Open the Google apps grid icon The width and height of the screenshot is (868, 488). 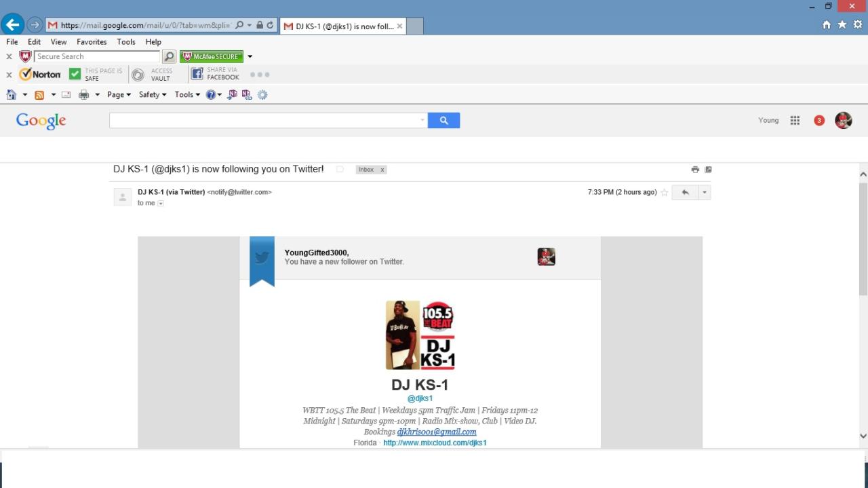coord(795,120)
